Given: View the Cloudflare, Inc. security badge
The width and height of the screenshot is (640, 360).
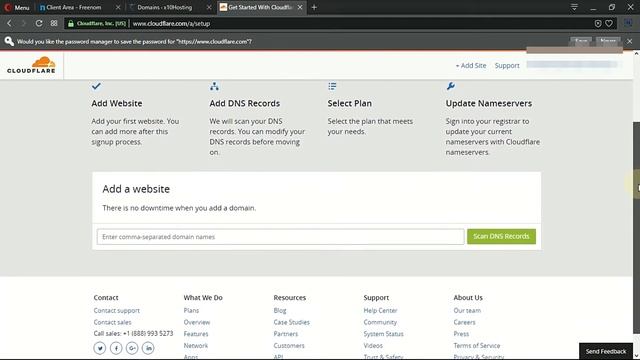Looking at the screenshot, I should click(97, 24).
